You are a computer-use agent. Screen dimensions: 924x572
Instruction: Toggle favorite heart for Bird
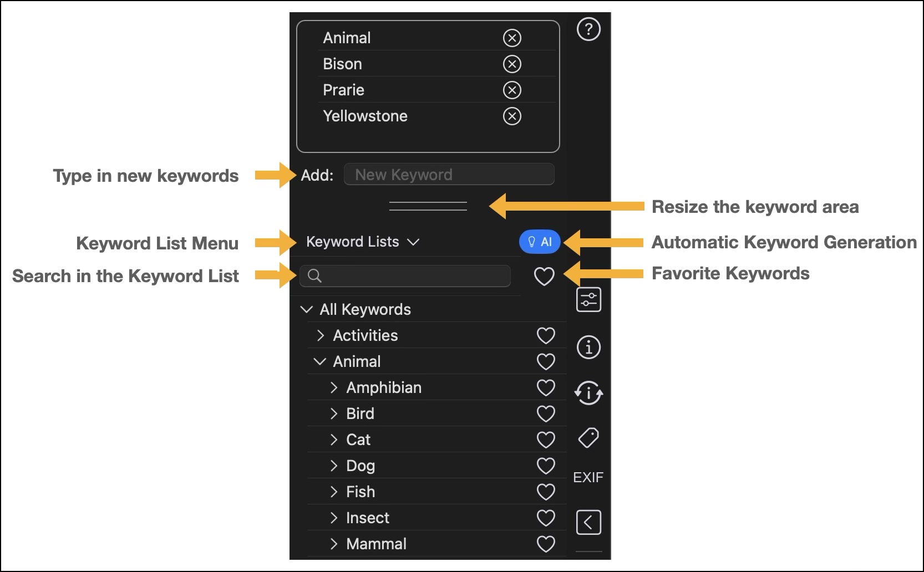546,413
